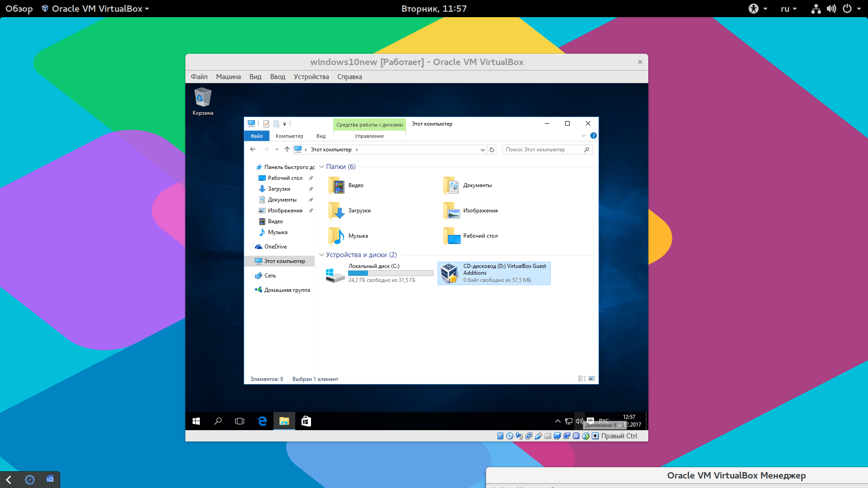Image resolution: width=868 pixels, height=488 pixels.
Task: Switch to the Компьютер ribbon tab
Action: coord(289,136)
